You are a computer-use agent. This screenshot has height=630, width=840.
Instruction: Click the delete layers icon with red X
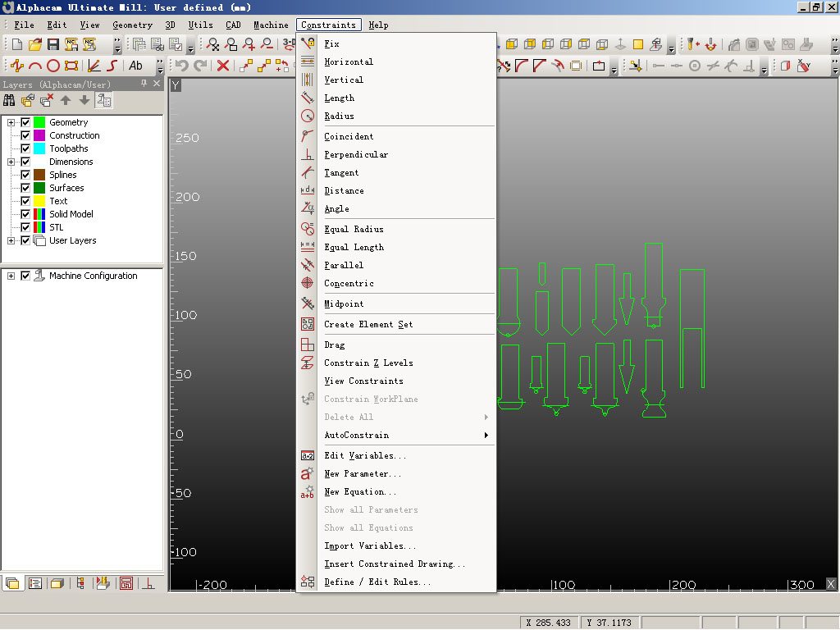(x=47, y=100)
